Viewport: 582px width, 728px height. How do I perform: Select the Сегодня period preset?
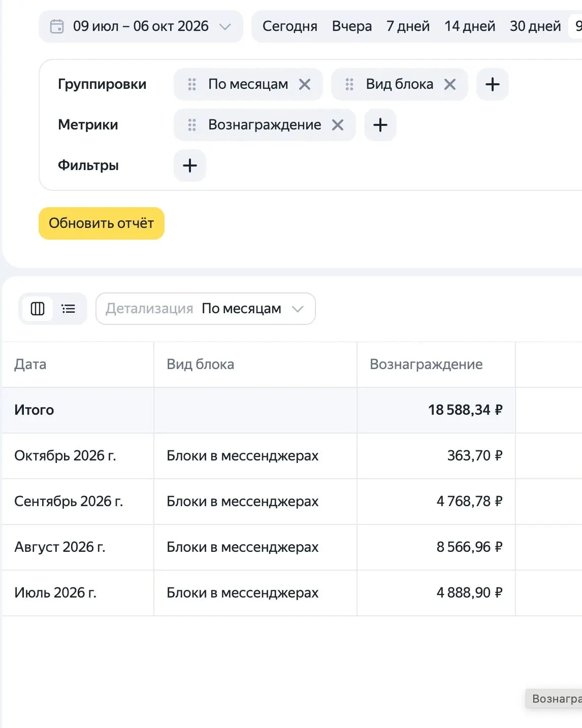290,26
